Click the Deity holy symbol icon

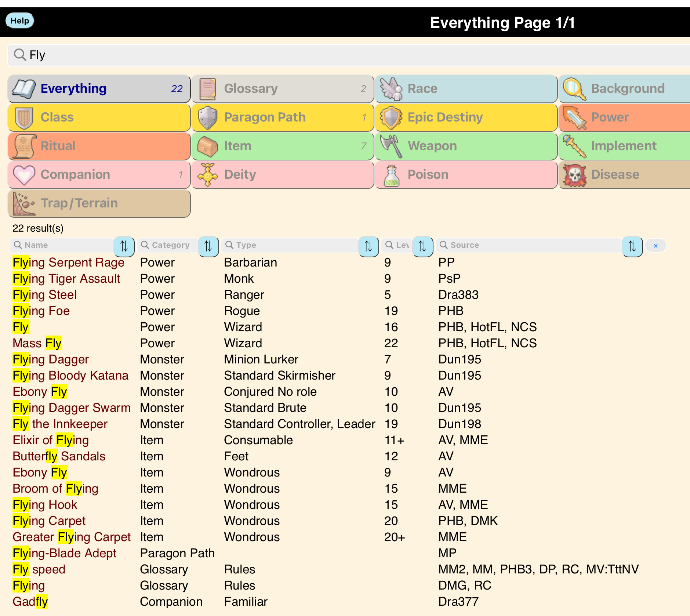[x=208, y=175]
